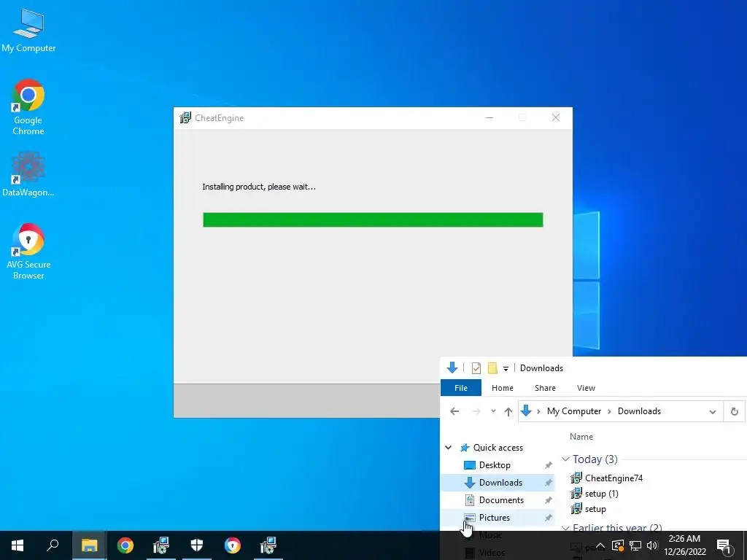Click the Downloads arrow icon in Explorer title bar
Image resolution: width=747 pixels, height=560 pixels.
[452, 367]
